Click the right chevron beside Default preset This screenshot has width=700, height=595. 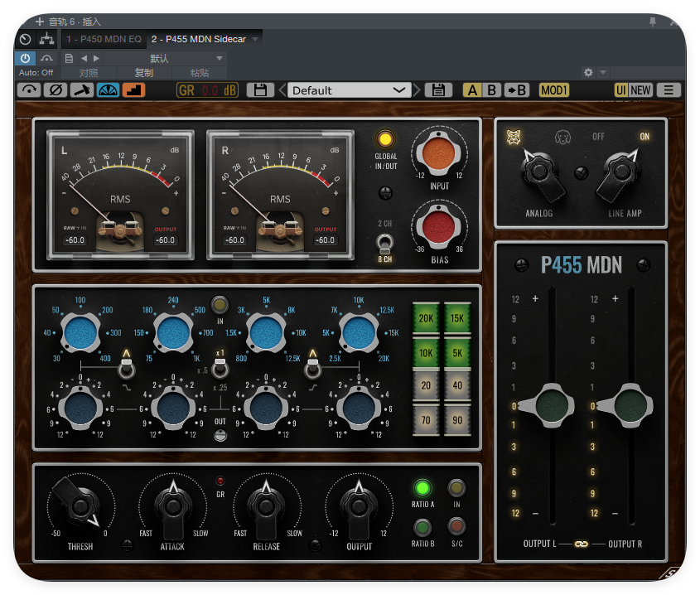coord(417,90)
